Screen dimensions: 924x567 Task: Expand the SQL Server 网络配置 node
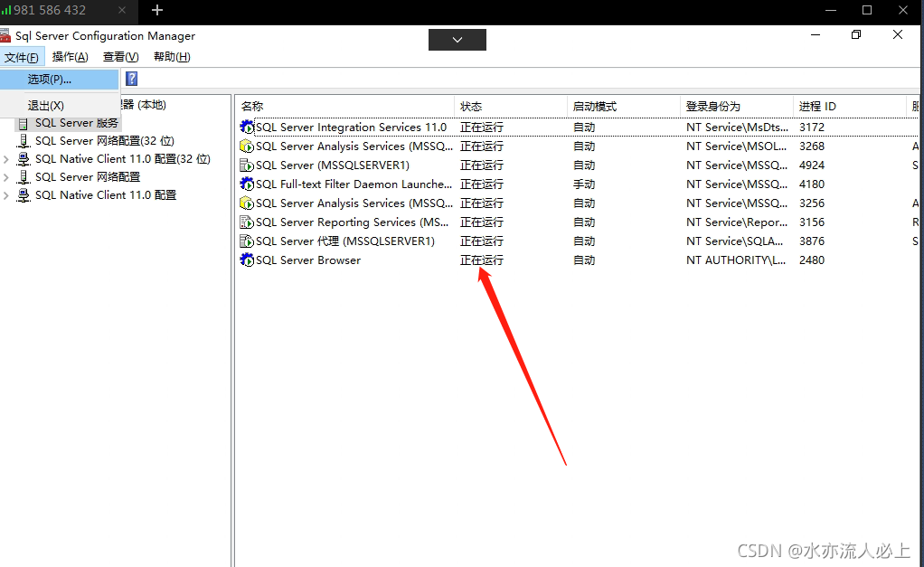tap(6, 177)
